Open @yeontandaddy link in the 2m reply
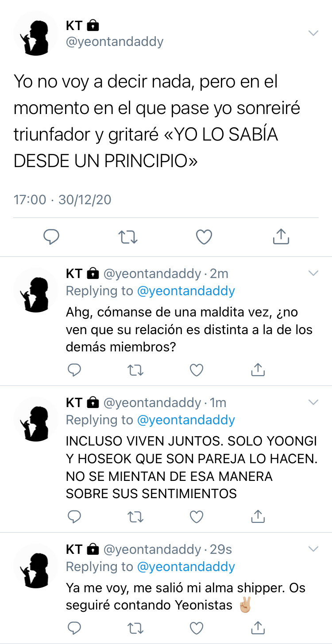Screen dimensions: 332x644 coord(186,291)
